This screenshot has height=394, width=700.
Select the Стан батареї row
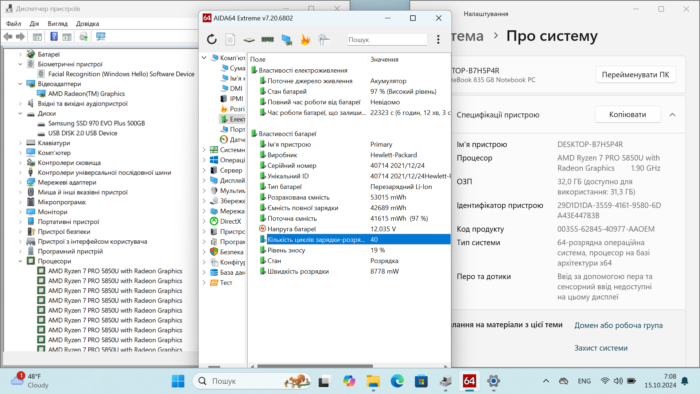(x=350, y=91)
